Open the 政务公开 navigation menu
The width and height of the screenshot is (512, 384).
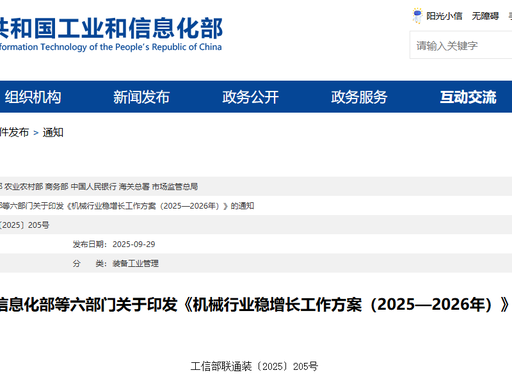click(250, 97)
